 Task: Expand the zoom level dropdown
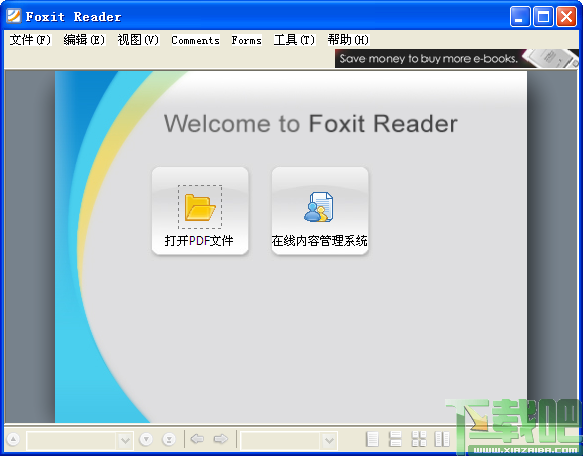click(329, 441)
